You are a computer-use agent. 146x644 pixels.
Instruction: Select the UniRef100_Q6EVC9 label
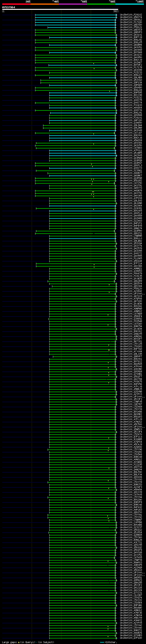[x=131, y=30]
